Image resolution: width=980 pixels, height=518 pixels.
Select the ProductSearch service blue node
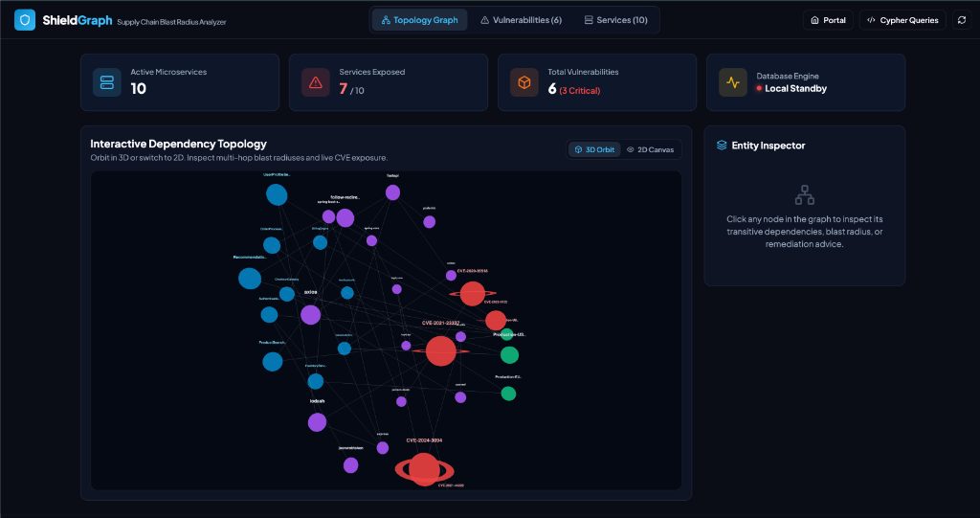point(273,362)
